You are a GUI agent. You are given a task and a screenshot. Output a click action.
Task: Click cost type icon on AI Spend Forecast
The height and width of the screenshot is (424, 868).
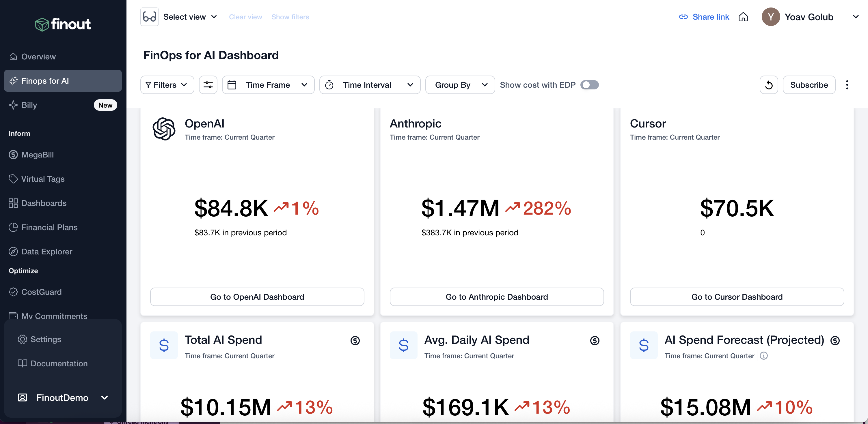tap(835, 341)
